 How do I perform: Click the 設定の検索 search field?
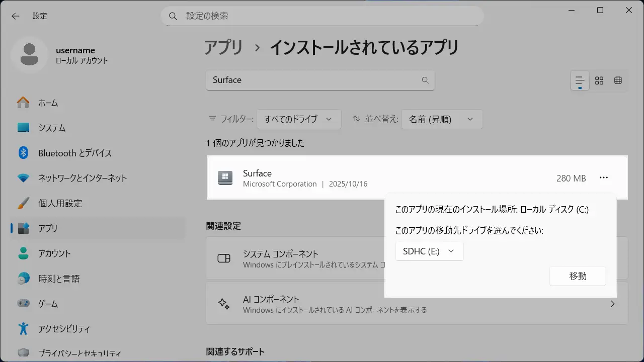[x=322, y=16]
